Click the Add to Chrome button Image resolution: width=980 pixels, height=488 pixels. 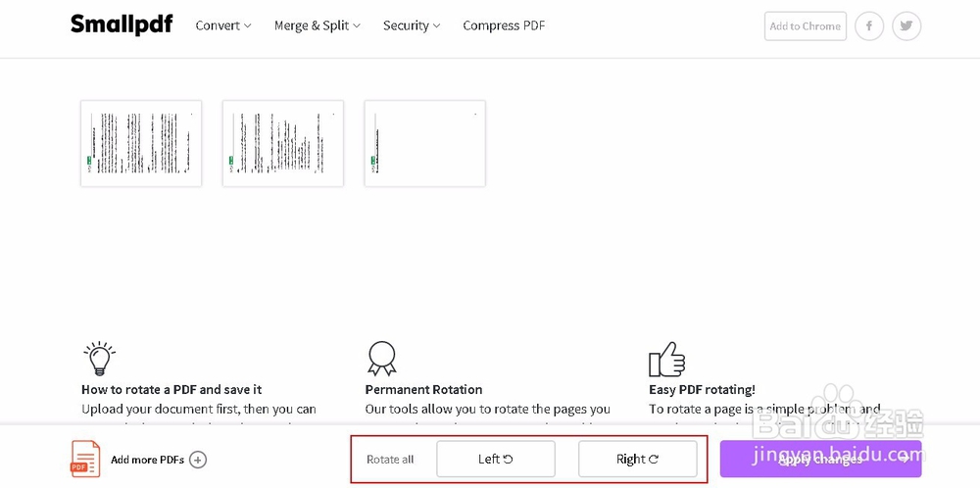(805, 26)
